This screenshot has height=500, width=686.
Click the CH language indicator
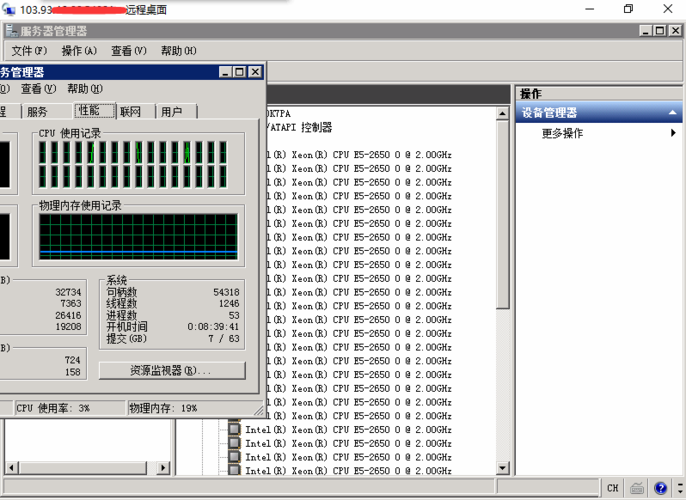612,488
